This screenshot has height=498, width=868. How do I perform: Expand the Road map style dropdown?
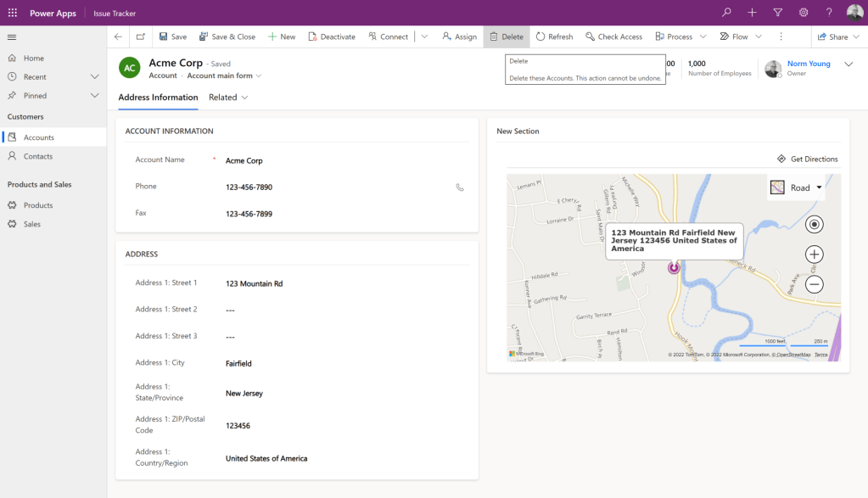[x=819, y=187]
